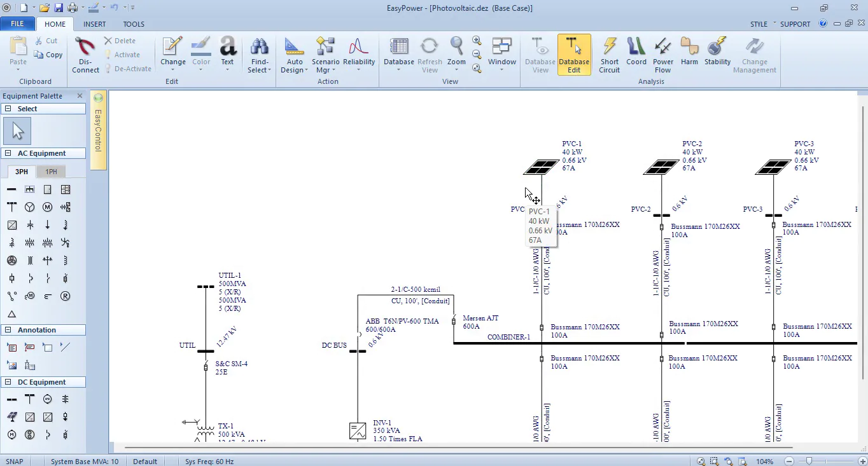
Task: Select the INV-1 inverter symbol on the diagram
Action: pyautogui.click(x=358, y=431)
